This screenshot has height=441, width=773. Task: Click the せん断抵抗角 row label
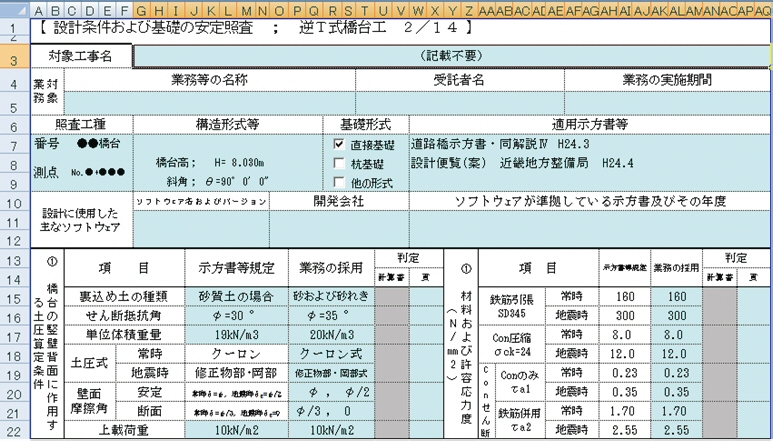click(124, 315)
